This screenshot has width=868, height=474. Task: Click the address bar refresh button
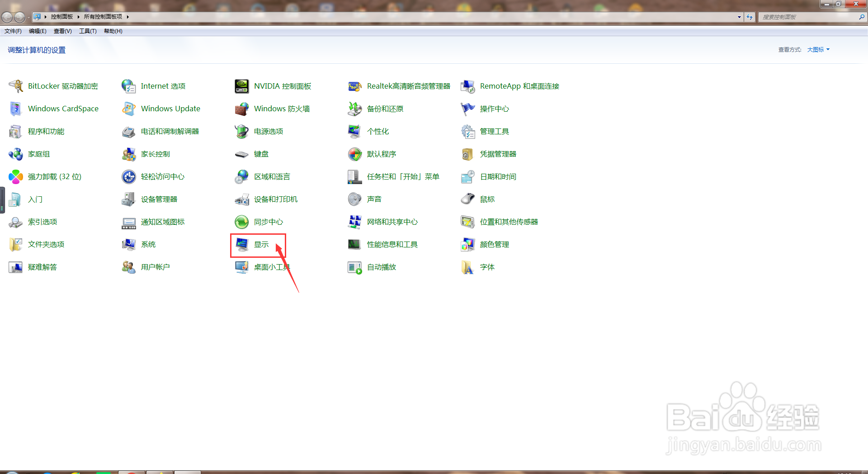[750, 17]
